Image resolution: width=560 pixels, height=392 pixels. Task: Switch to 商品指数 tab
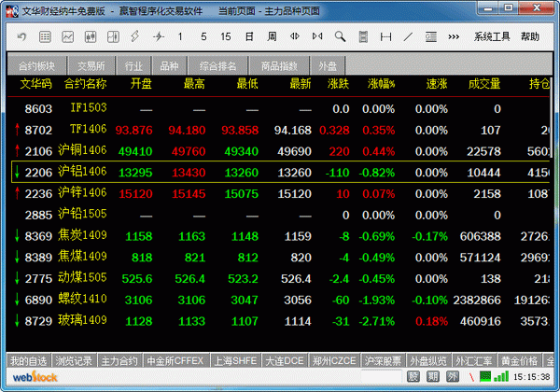click(279, 65)
